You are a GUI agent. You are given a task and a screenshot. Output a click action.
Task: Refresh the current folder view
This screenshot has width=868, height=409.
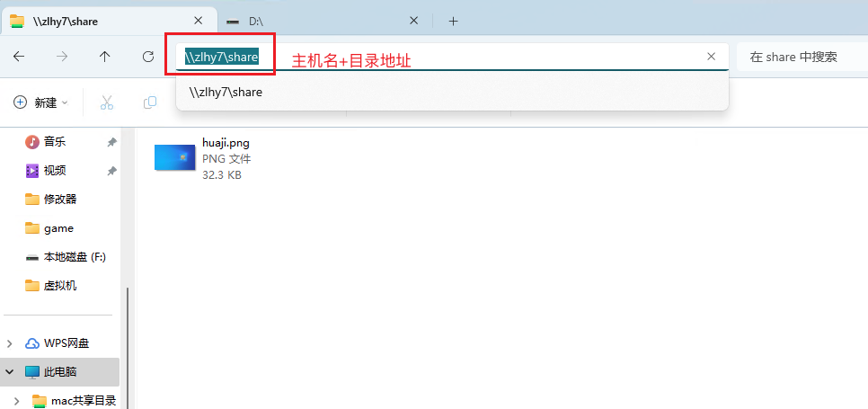tap(148, 57)
